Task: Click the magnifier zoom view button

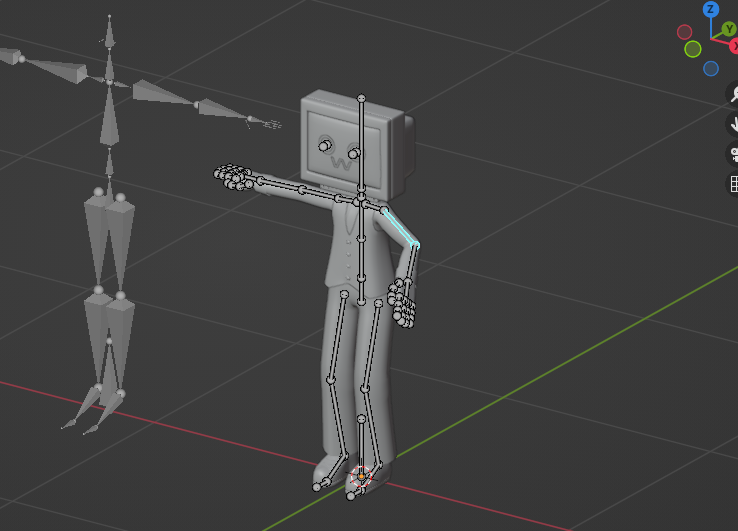Action: [x=733, y=94]
